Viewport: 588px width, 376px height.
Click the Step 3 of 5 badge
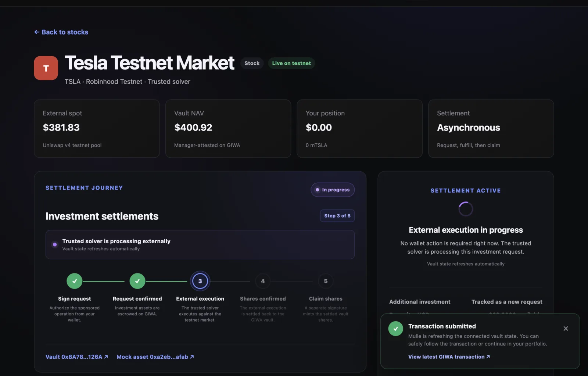tap(337, 216)
